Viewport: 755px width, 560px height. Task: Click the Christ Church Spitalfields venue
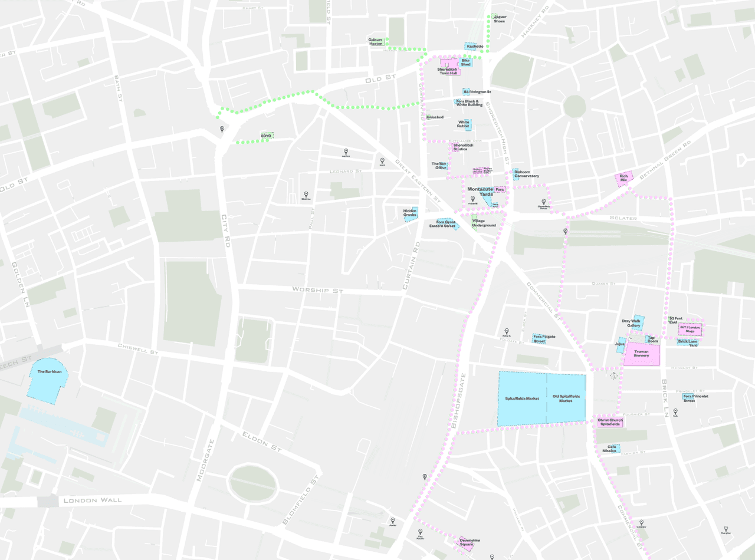pyautogui.click(x=610, y=422)
